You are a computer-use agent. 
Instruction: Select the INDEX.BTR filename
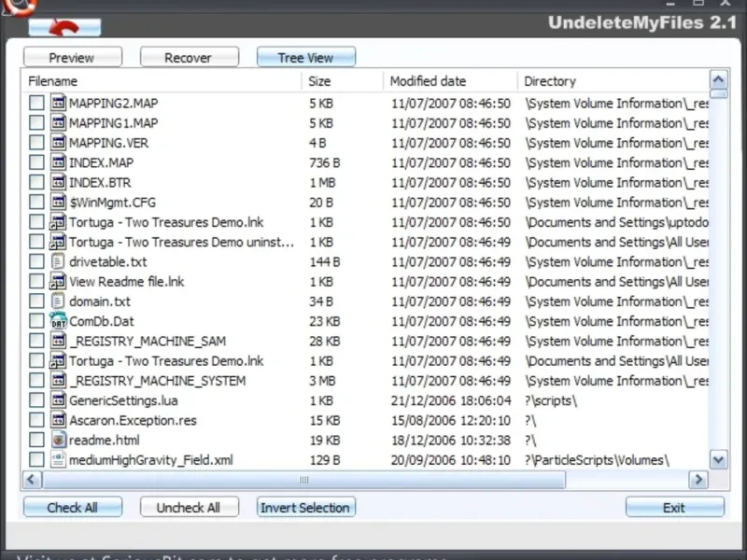100,183
